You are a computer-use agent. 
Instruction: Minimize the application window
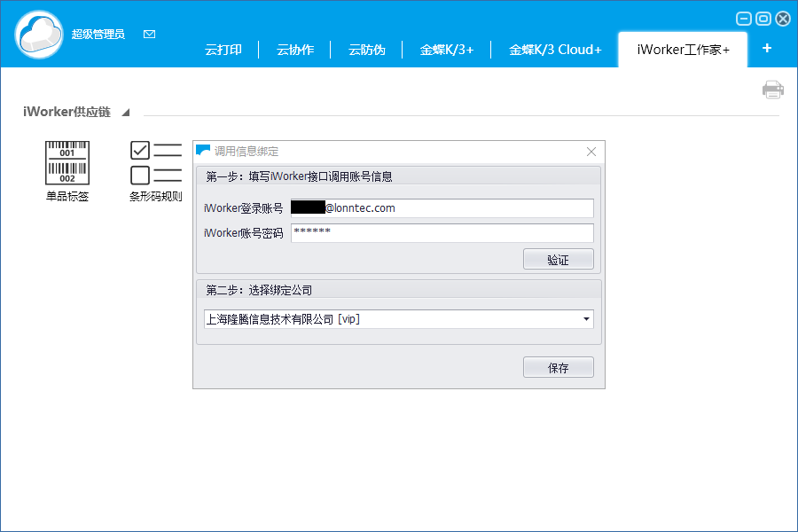click(x=744, y=19)
